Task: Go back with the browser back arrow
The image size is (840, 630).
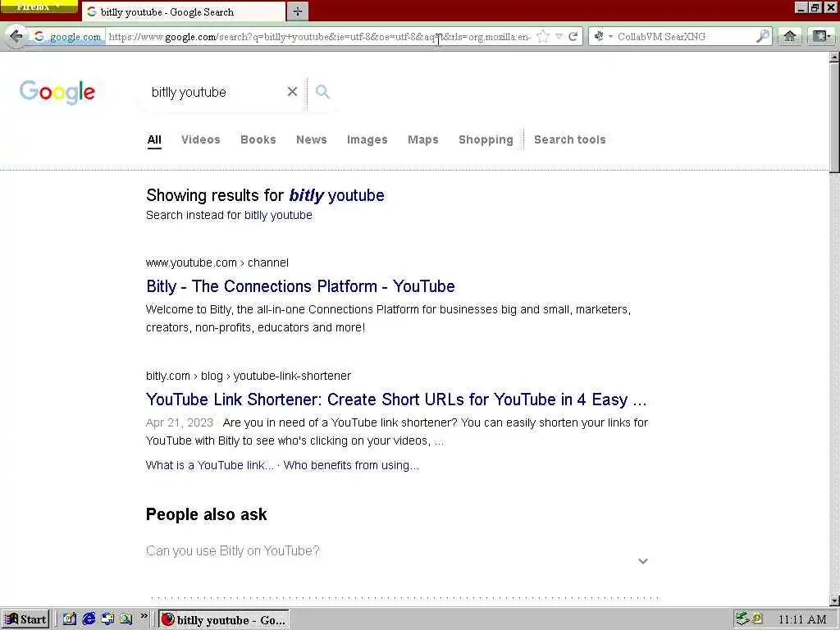Action: pos(16,36)
